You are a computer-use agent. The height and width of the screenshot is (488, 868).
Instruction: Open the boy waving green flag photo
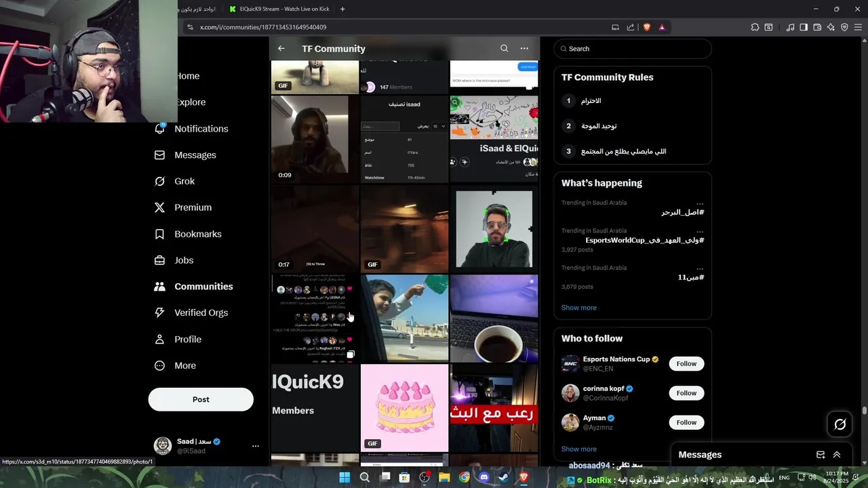404,318
